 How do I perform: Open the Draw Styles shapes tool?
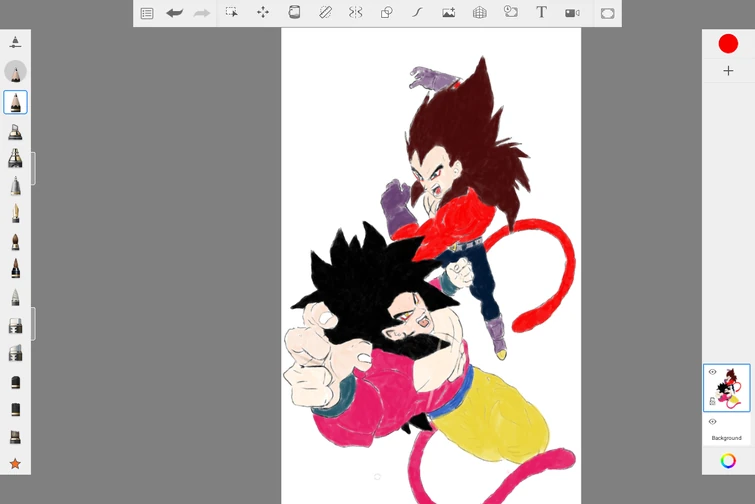point(386,13)
